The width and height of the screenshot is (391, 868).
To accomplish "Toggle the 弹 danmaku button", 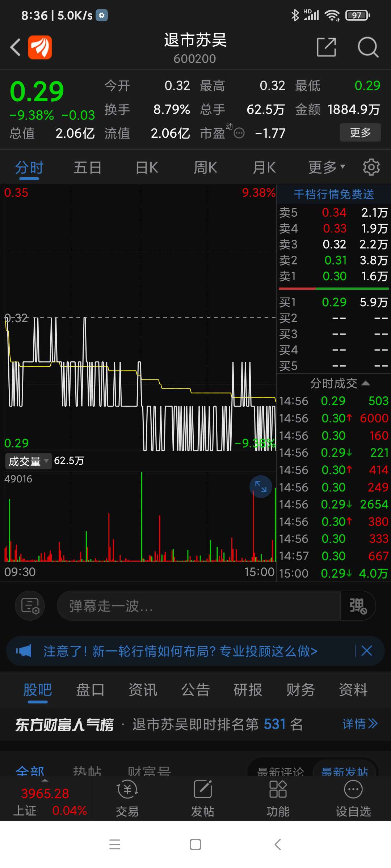I will tap(358, 606).
